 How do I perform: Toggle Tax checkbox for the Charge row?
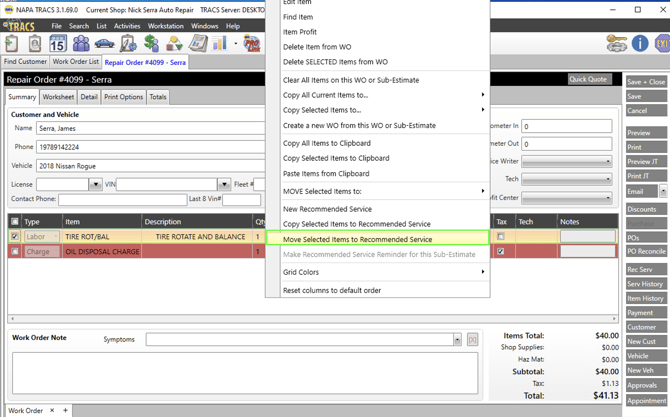pyautogui.click(x=500, y=251)
